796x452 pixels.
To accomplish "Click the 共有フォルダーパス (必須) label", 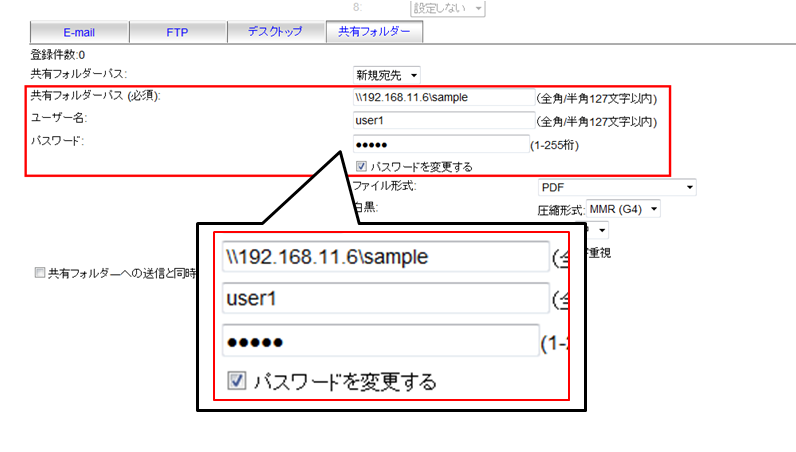I will 95,96.
